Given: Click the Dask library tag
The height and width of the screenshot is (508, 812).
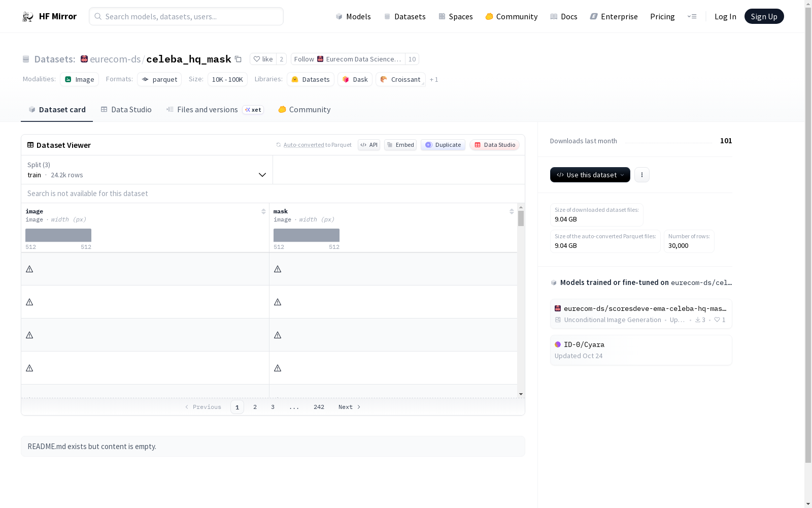Looking at the screenshot, I should 355,79.
